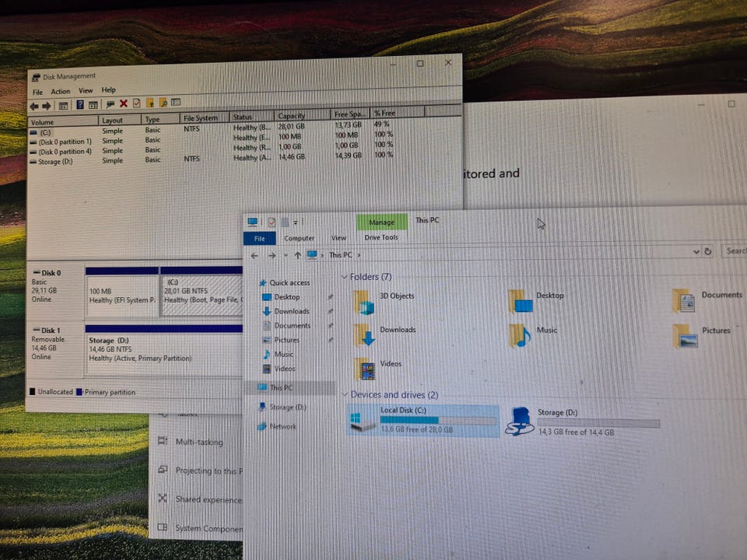The width and height of the screenshot is (747, 560).
Task: Open the Videos folder in Folders section
Action: (378, 369)
